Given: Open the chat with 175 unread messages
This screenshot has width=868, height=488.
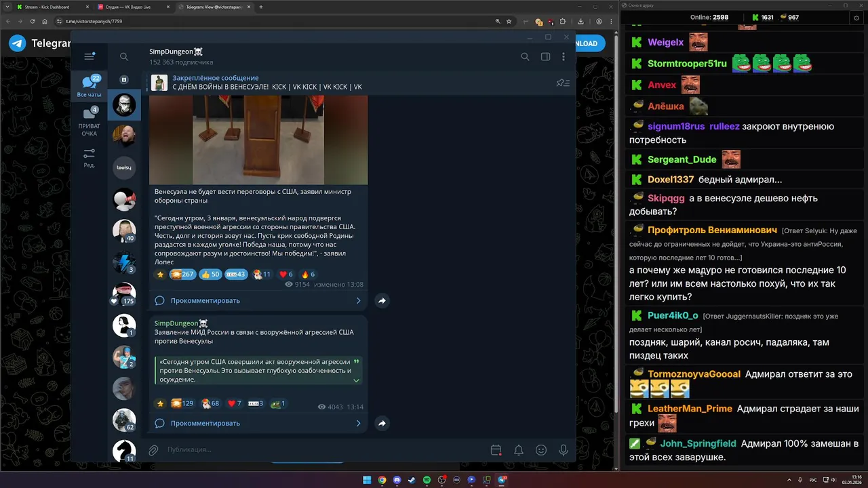Looking at the screenshot, I should (x=124, y=293).
